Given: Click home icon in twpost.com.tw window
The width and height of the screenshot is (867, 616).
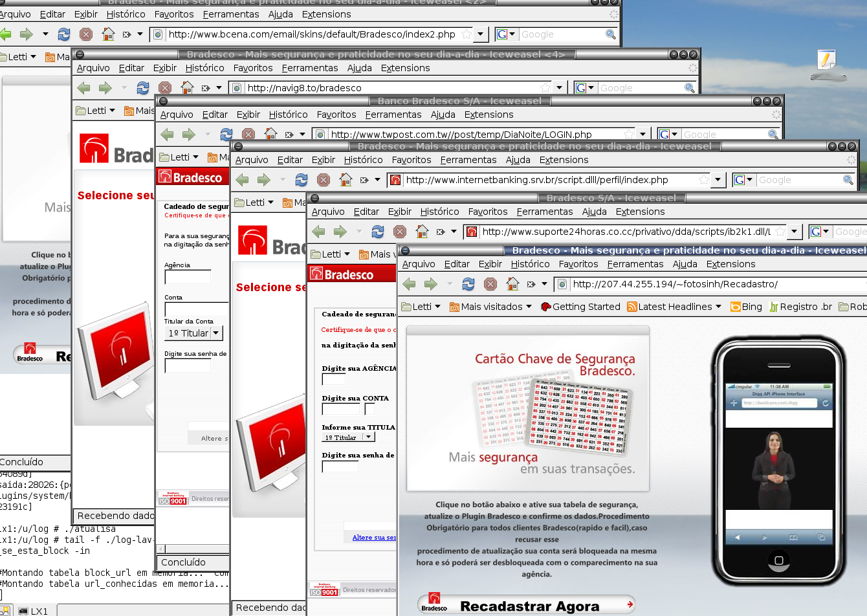Looking at the screenshot, I should tap(270, 134).
